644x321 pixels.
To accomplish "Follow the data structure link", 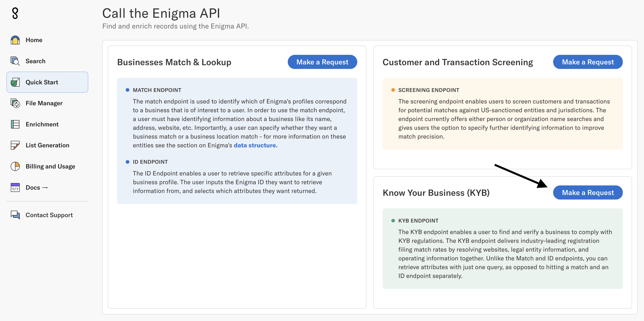I will (255, 145).
